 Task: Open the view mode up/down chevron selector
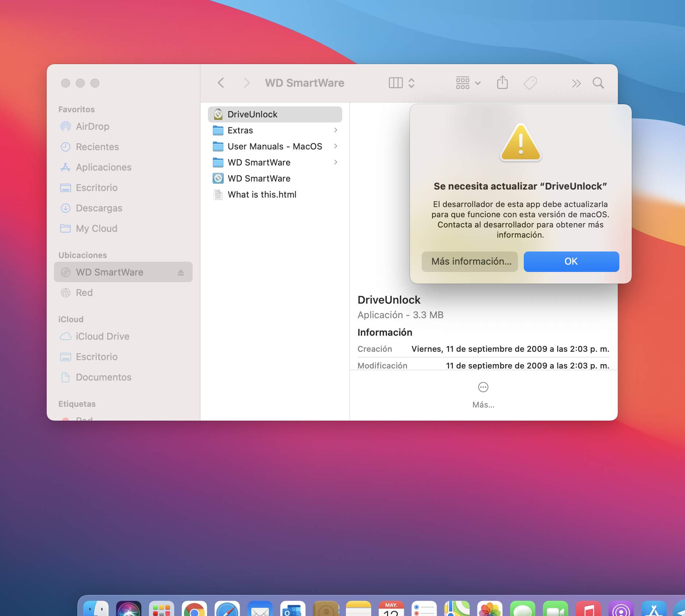point(411,83)
